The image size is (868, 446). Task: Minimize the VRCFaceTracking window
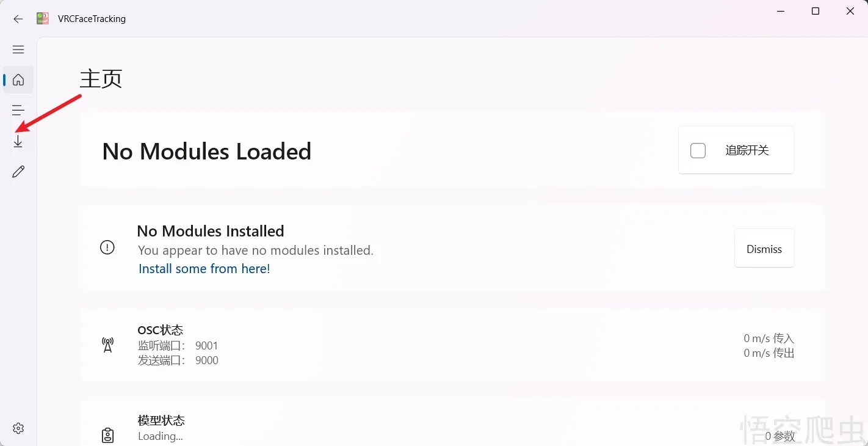pos(781,11)
